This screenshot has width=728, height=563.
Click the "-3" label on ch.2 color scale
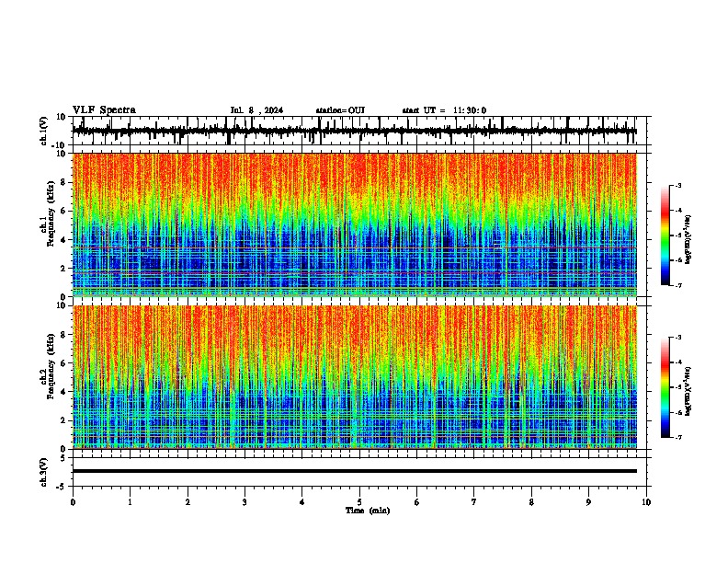(x=678, y=338)
